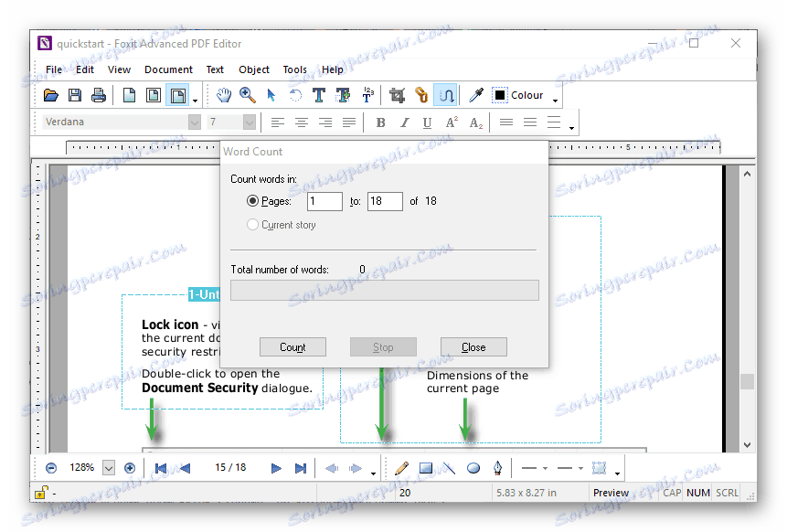Open the Object menu
787x532 pixels.
pyautogui.click(x=254, y=69)
